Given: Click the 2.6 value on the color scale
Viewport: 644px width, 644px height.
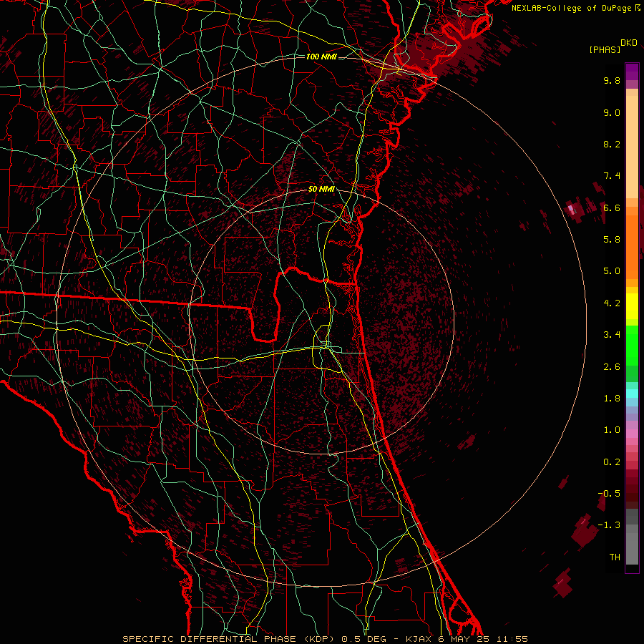Looking at the screenshot, I should tap(612, 367).
